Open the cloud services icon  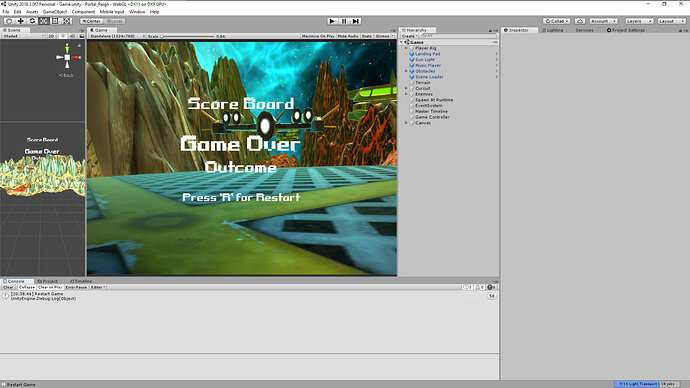[580, 21]
